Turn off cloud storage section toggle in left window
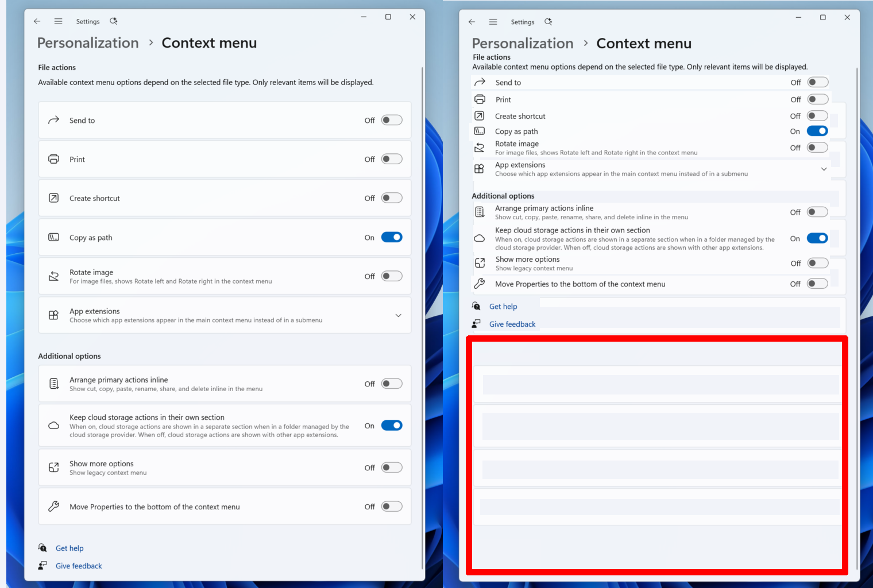The width and height of the screenshot is (873, 588). click(392, 425)
